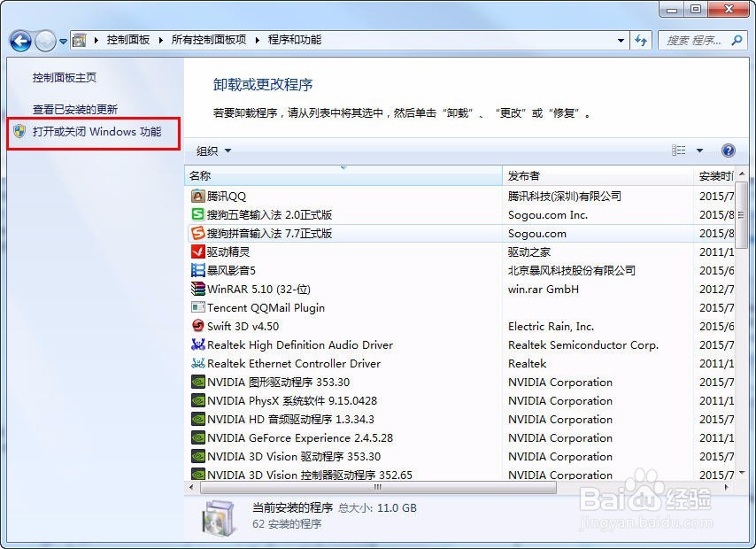Select the NVIDIA 图形驱动程序 353.30 icon
This screenshot has height=549, width=756.
tap(198, 382)
